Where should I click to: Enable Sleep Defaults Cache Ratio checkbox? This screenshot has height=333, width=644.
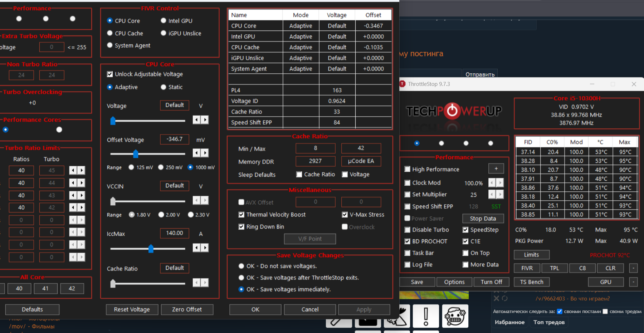coord(299,175)
